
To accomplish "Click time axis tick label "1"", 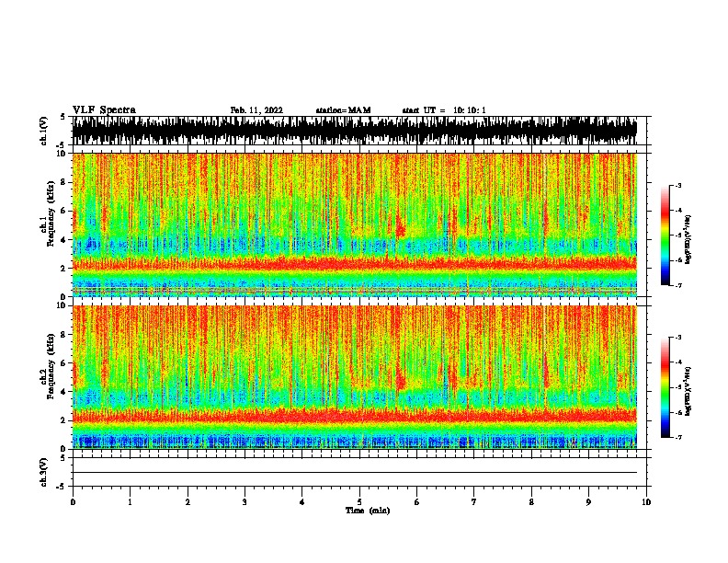I will (130, 502).
